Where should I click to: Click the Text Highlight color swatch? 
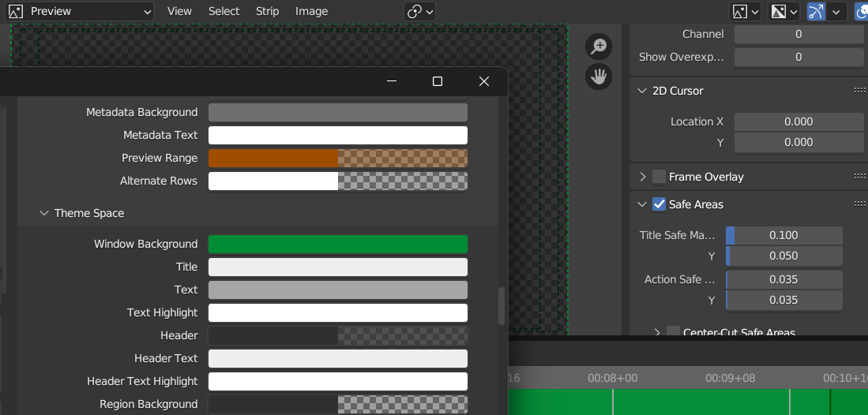tap(338, 312)
